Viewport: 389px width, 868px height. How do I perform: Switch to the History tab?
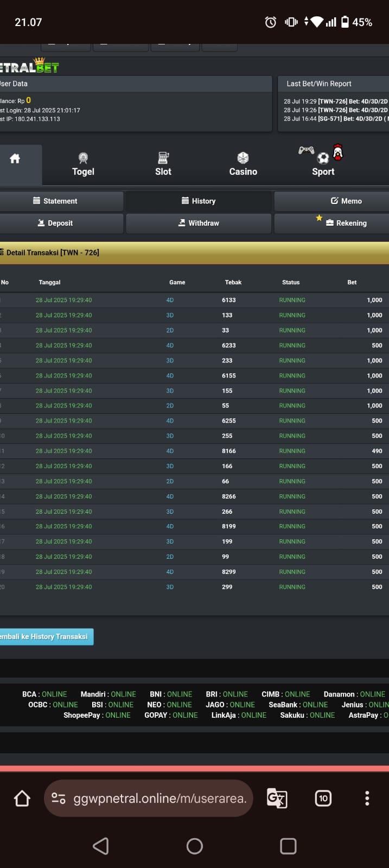pyautogui.click(x=199, y=201)
